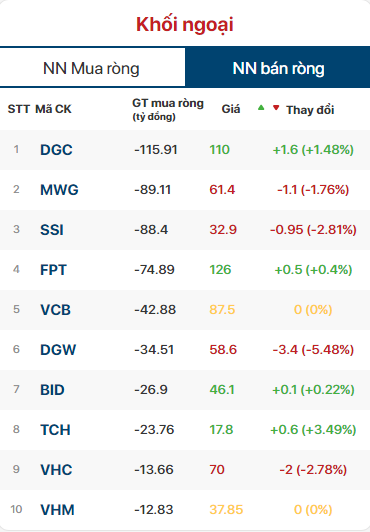Viewport: 370px width, 532px height.
Task: Click the Thay đổi column header
Action: point(310,110)
